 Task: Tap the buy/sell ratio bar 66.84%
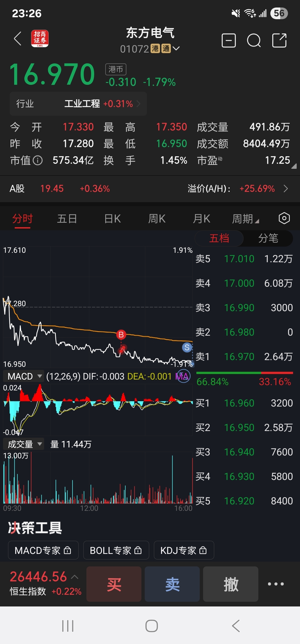coord(244,373)
